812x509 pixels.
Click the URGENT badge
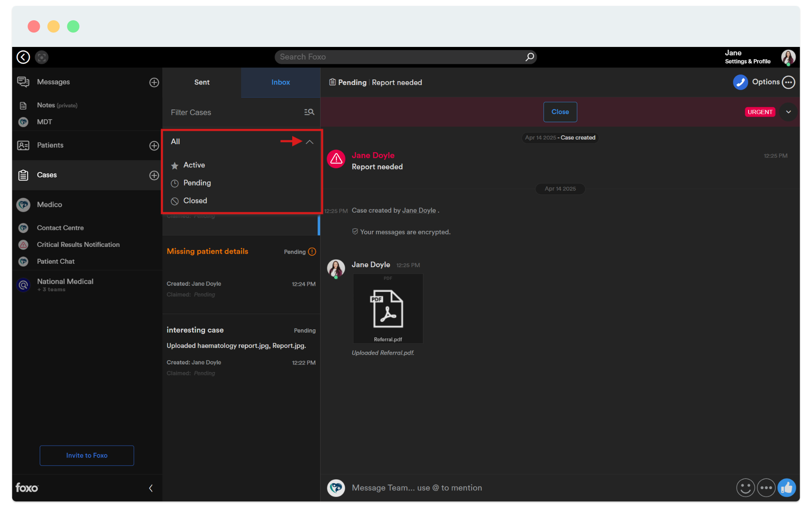760,112
